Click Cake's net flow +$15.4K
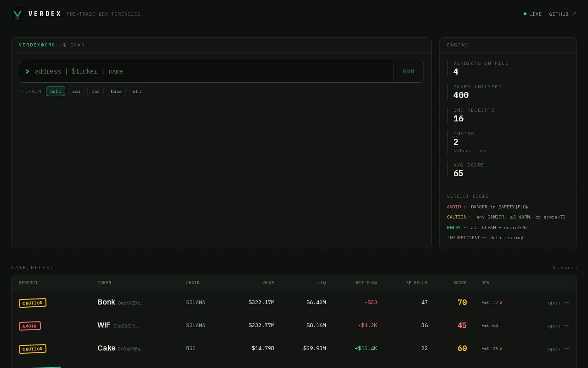Screen dimensions: 588x368 pos(366,349)
